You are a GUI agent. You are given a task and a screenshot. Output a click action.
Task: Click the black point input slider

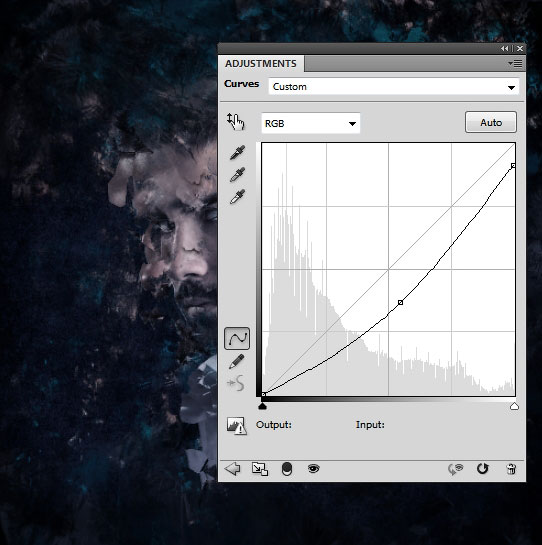pos(263,406)
